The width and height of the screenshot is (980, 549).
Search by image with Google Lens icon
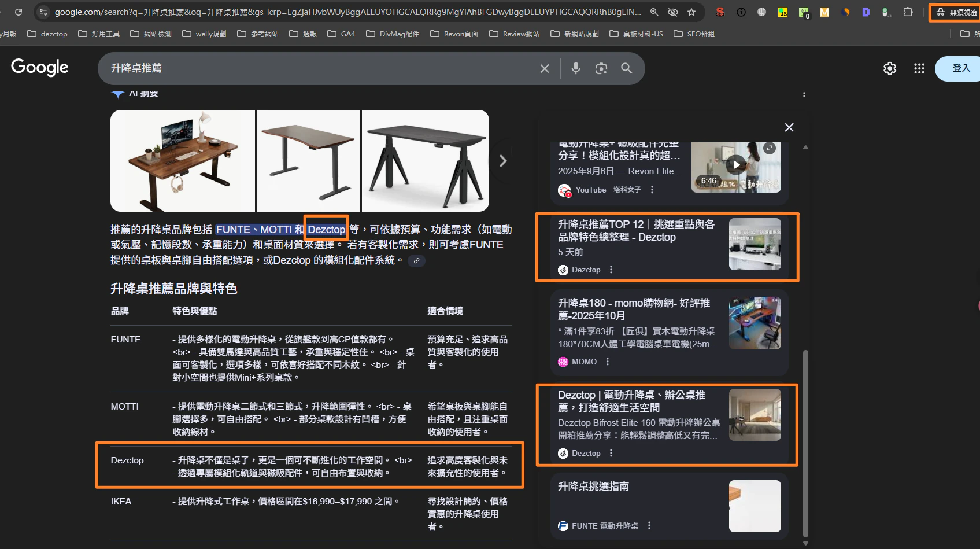tap(601, 68)
